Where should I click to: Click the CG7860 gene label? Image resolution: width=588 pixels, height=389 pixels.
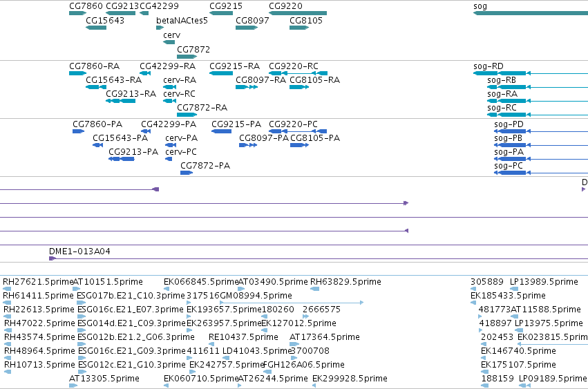(86, 6)
